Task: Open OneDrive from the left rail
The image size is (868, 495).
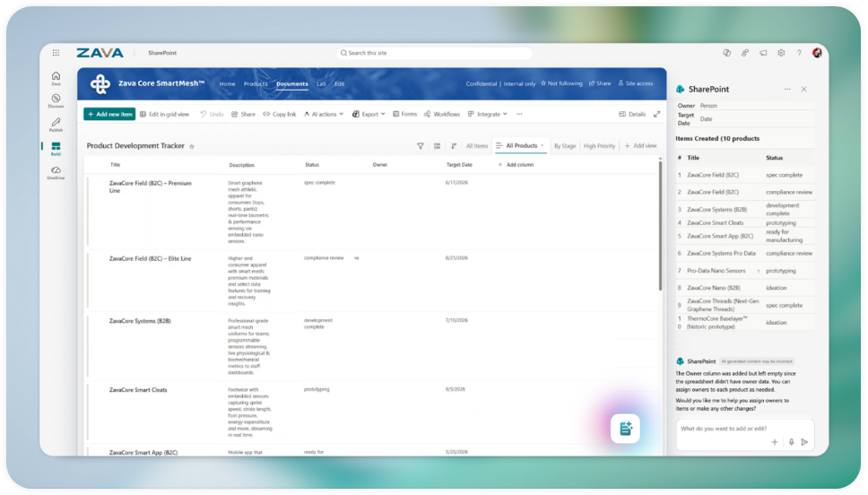Action: click(x=56, y=173)
